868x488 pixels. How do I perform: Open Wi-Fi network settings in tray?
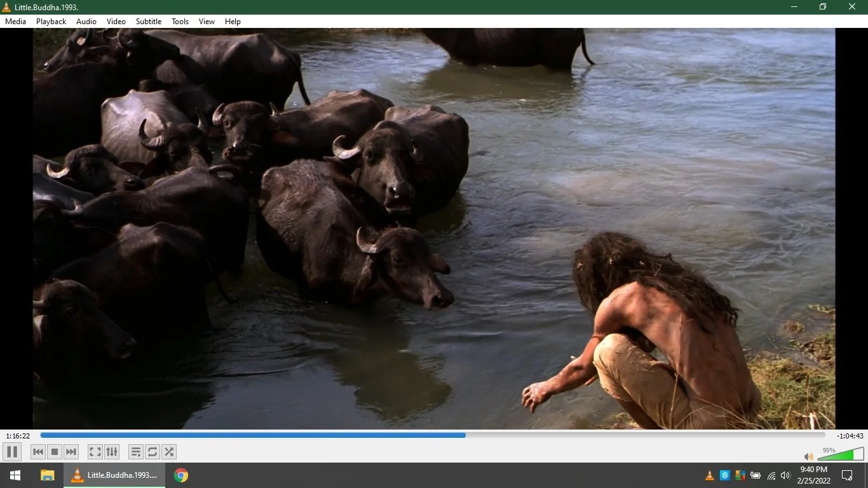771,475
